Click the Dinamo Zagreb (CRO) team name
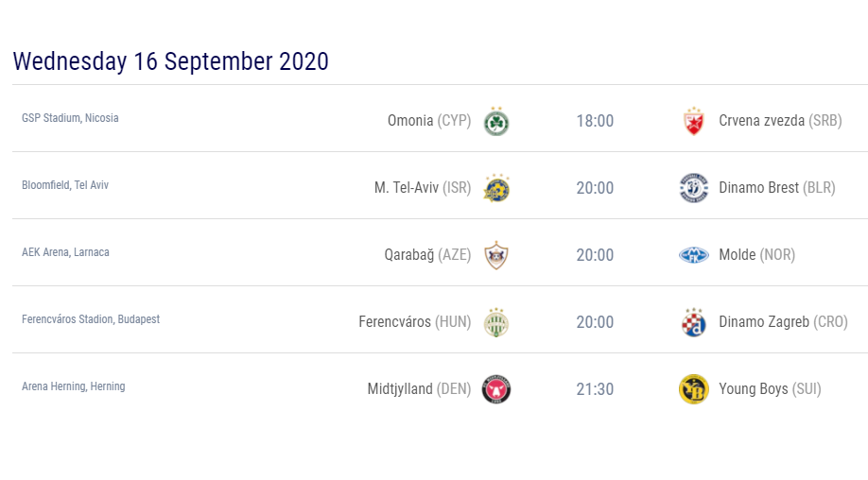The height and width of the screenshot is (480, 868). [783, 322]
